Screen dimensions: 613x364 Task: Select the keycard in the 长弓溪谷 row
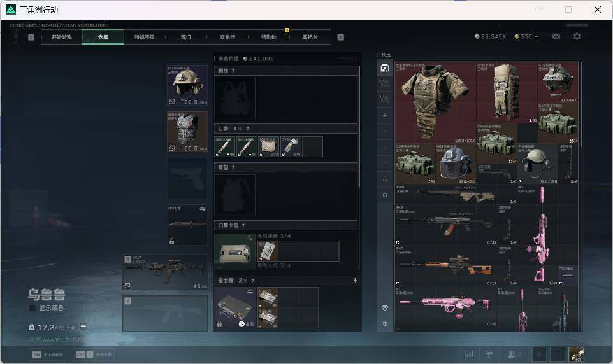[x=268, y=251]
